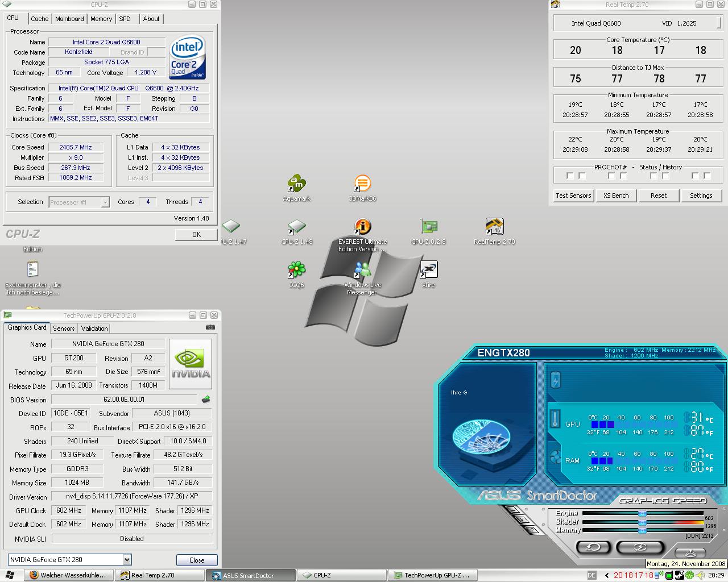Click Test Sensors in Real Temp
The height and width of the screenshot is (582, 728).
[573, 196]
